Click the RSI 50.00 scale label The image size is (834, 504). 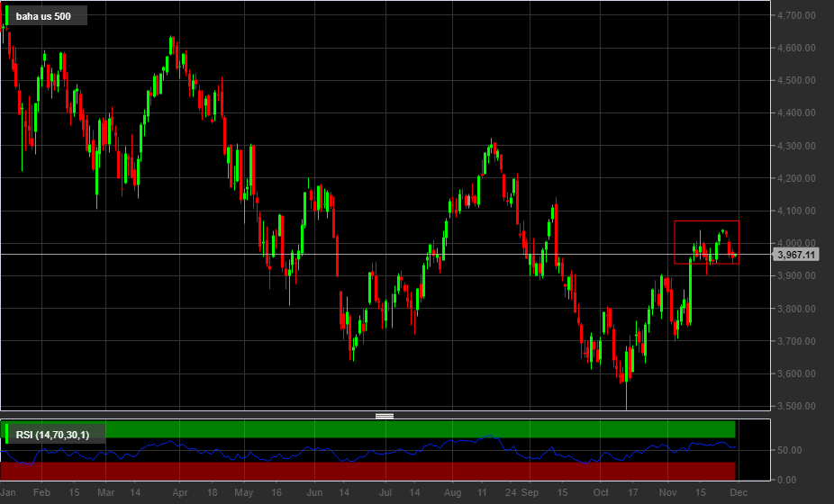pyautogui.click(x=790, y=450)
